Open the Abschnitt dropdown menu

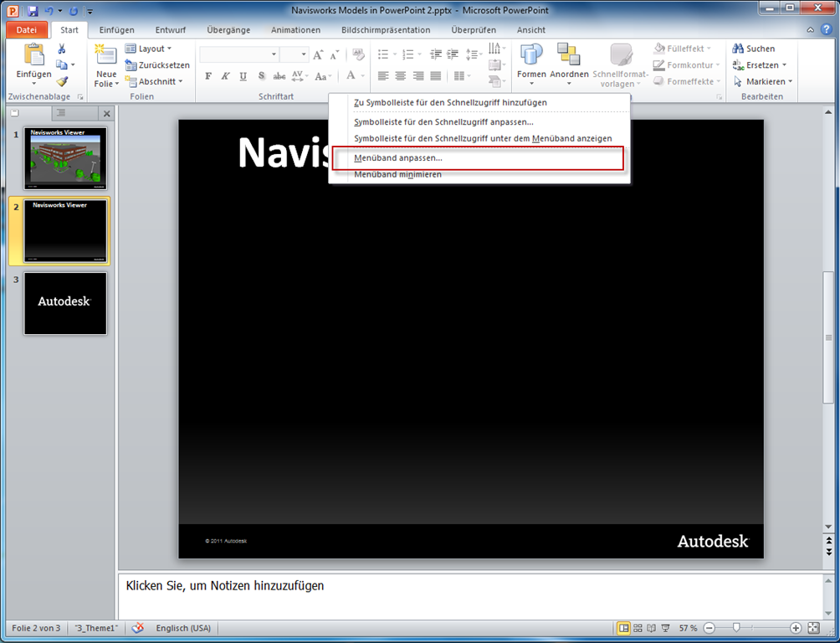click(159, 81)
